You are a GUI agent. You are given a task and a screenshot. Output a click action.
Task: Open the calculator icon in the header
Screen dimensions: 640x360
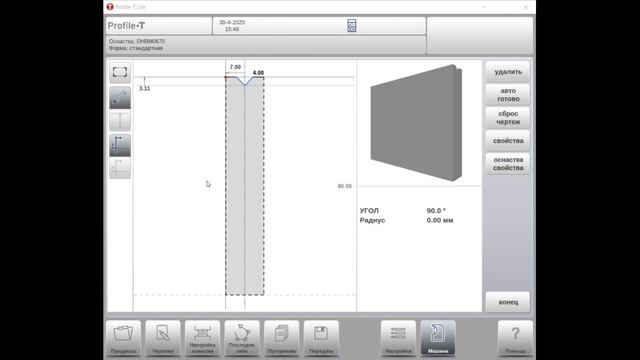click(x=351, y=26)
